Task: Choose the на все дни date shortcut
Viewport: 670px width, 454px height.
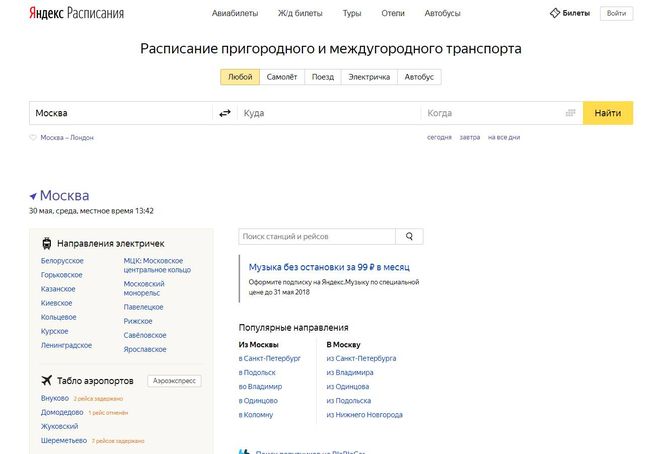Action: pos(504,137)
